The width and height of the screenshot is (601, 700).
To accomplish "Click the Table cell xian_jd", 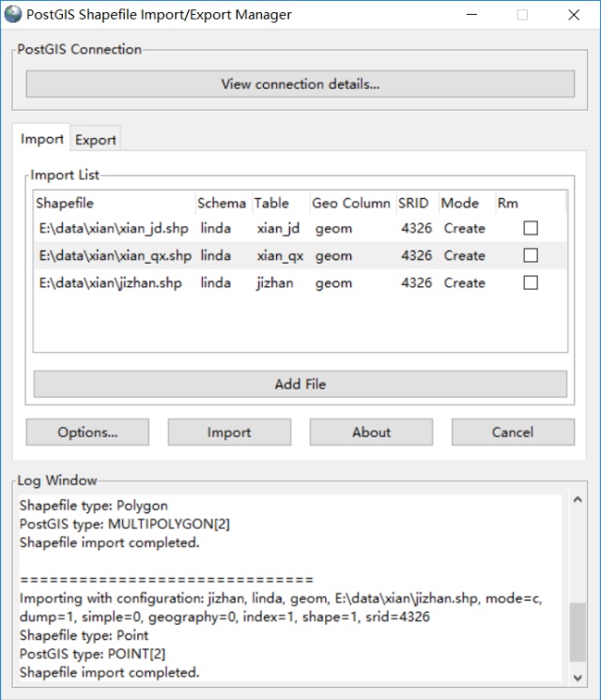I will (278, 229).
